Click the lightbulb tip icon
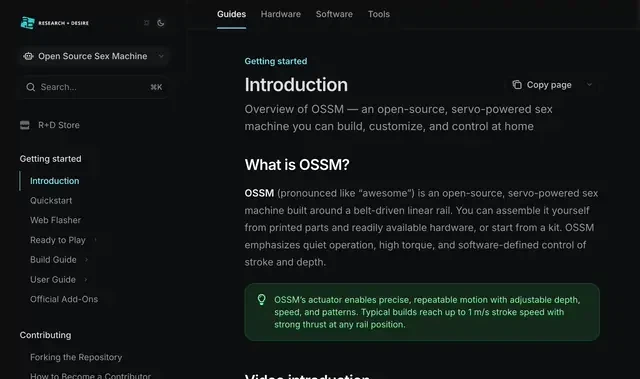The image size is (640, 379). point(262,300)
